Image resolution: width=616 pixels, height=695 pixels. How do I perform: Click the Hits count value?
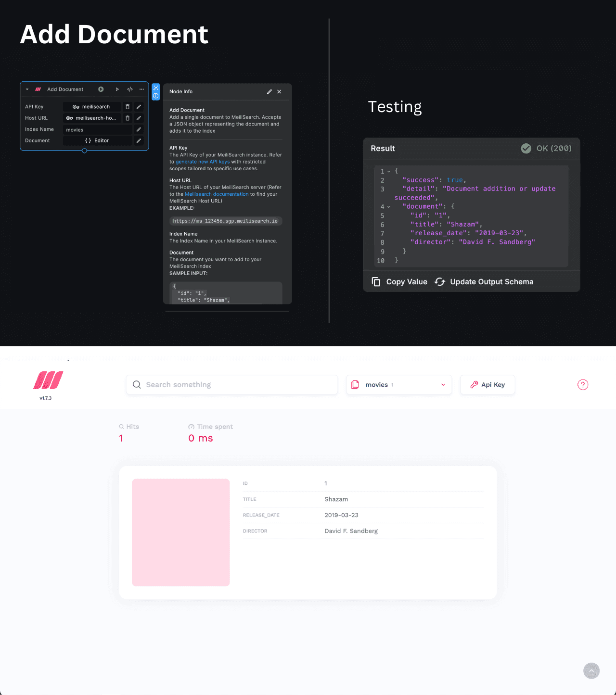point(121,438)
